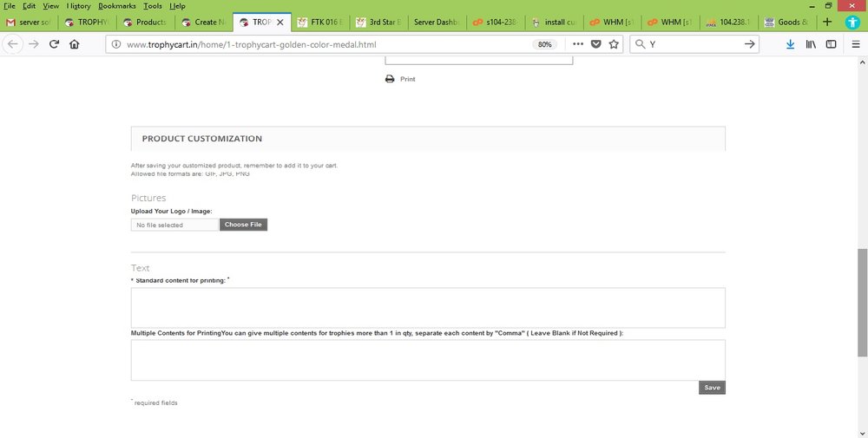The image size is (868, 438).
Task: Click the Print link
Action: click(x=408, y=79)
